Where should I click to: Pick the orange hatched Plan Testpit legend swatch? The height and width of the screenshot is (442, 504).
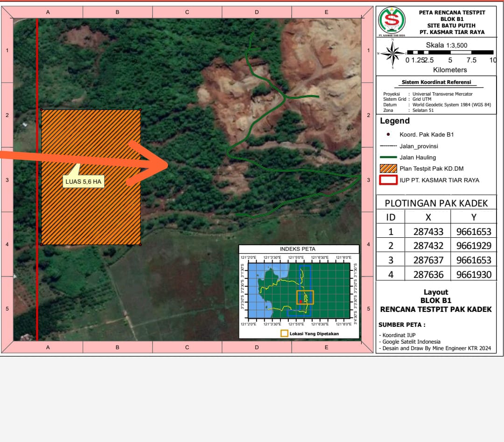click(388, 169)
